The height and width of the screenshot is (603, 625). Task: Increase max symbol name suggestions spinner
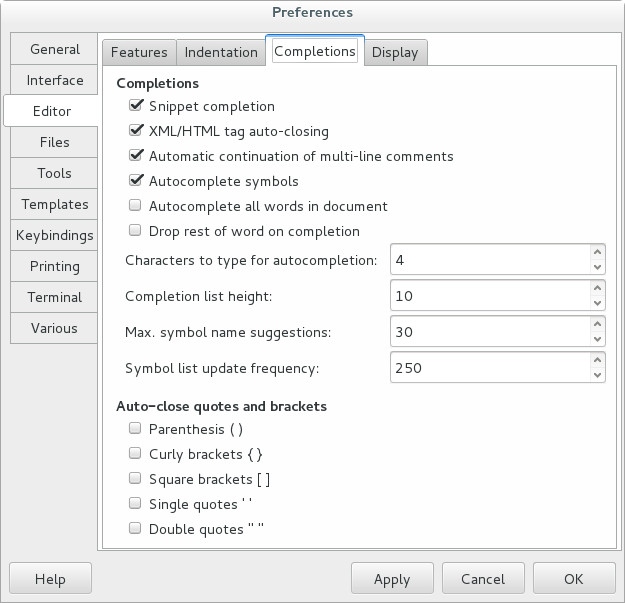598,325
